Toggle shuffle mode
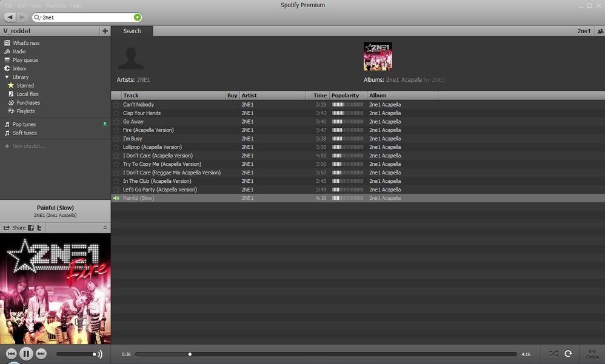This screenshot has height=364, width=605. tap(553, 354)
